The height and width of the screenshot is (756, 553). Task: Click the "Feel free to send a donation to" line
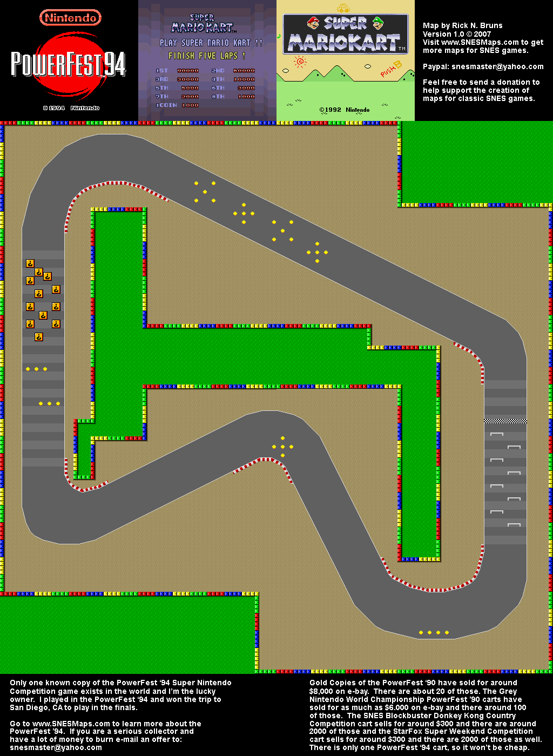[481, 82]
